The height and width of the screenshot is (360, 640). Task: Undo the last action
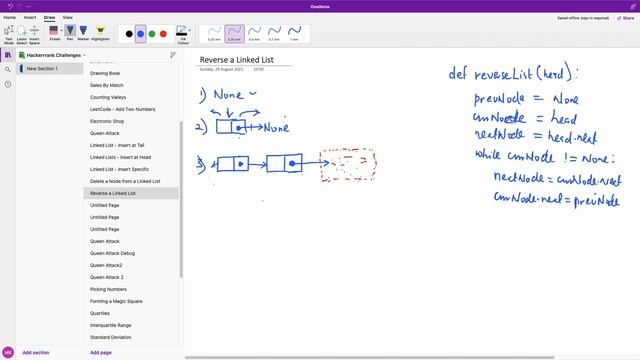[11, 6]
